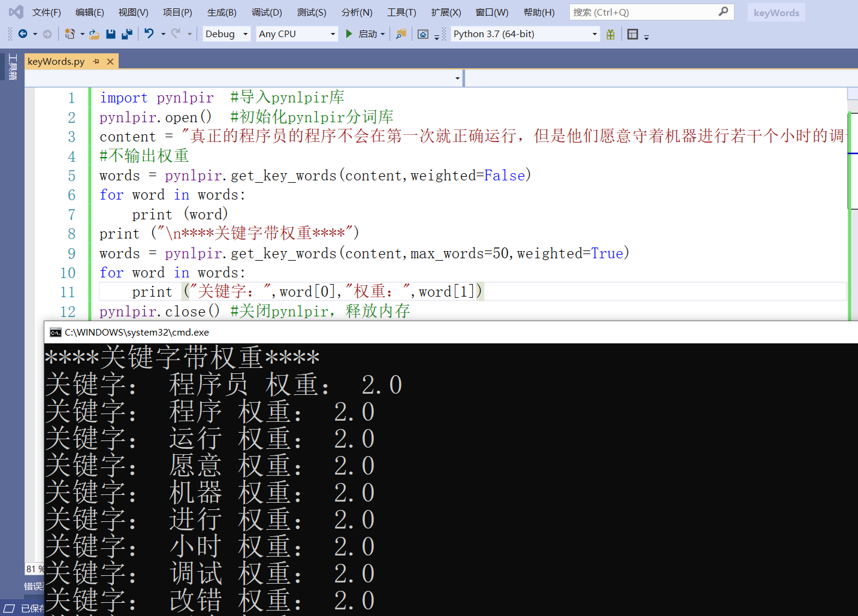Click 'word[1]' on line 11

click(446, 292)
